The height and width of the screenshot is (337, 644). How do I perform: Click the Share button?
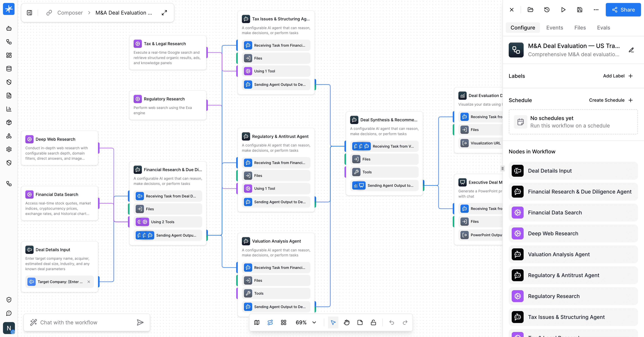[x=623, y=10]
